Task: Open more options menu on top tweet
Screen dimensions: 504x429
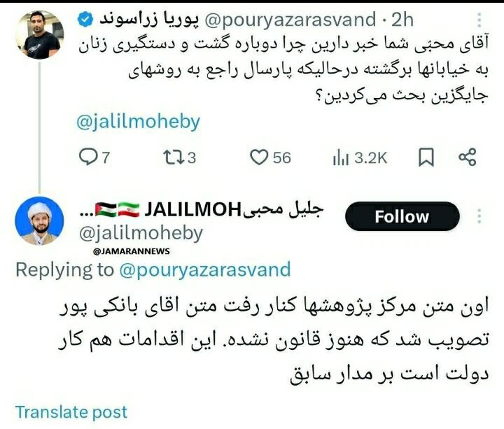Action: 479,20
